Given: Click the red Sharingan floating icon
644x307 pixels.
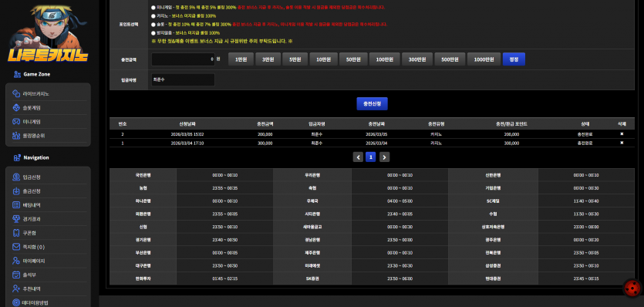Looking at the screenshot, I should pos(632,288).
